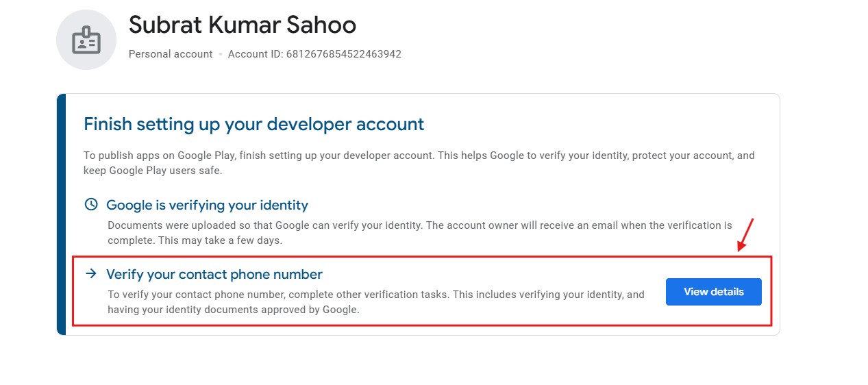
Task: Click the account ID number 6812676854522463942
Action: tap(343, 54)
